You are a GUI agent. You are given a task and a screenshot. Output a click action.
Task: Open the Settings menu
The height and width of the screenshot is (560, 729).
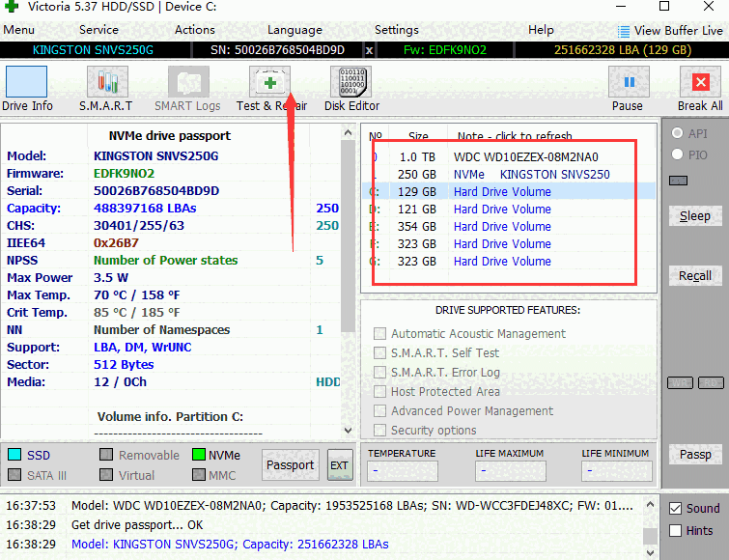coord(397,30)
